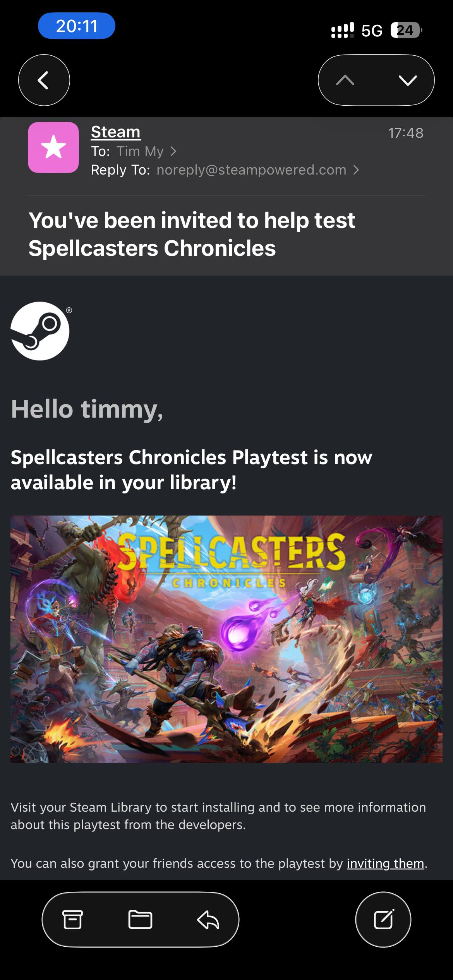Tap the Steam logo in email body

(x=41, y=331)
